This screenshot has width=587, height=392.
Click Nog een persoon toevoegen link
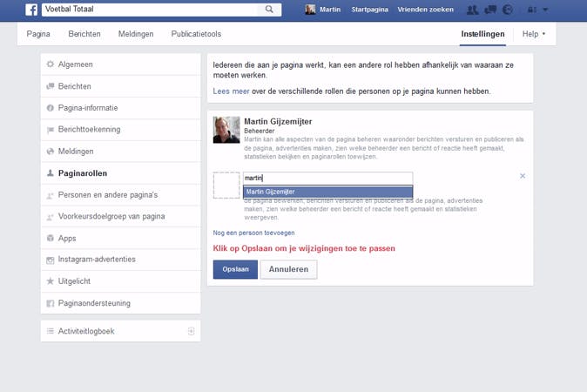[x=253, y=233]
